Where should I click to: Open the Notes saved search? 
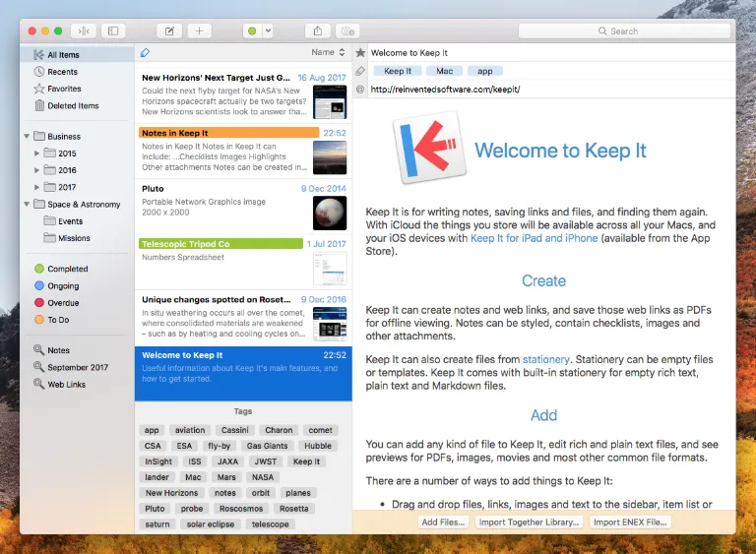click(51, 350)
